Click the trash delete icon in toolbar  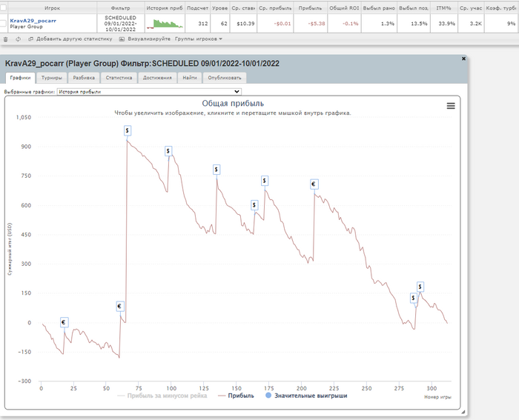click(x=5, y=39)
